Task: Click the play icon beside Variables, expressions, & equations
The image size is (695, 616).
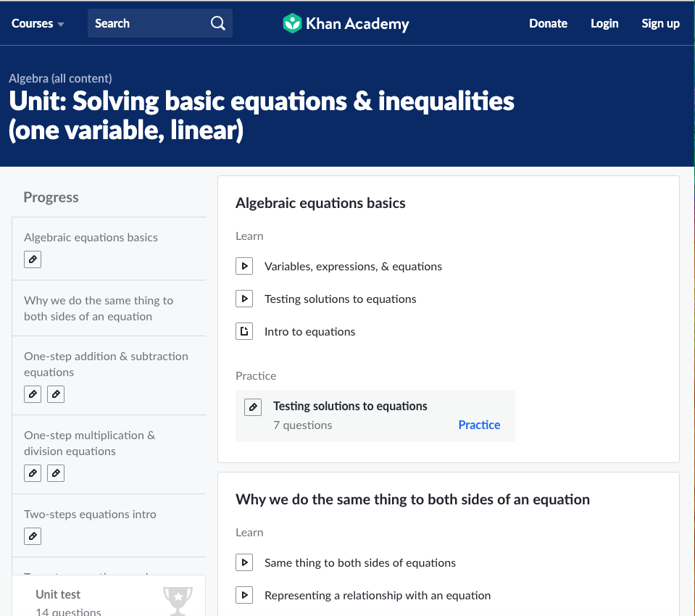Action: click(x=244, y=266)
